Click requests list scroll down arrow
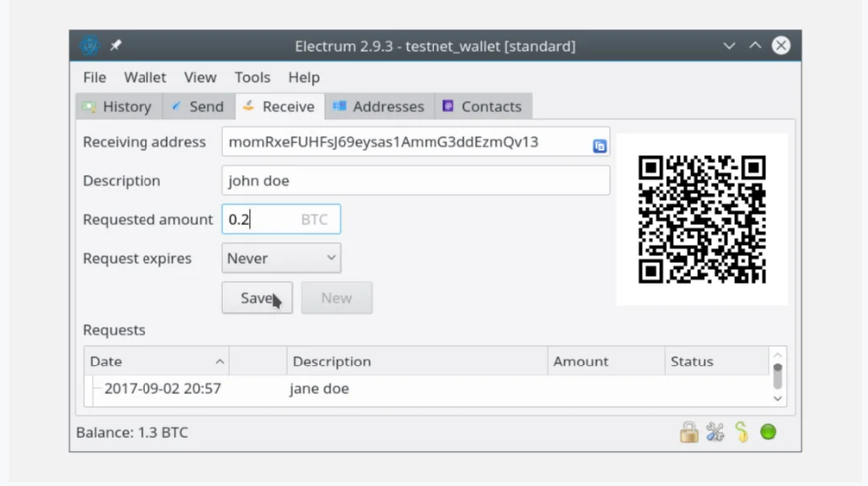868x486 pixels. click(777, 398)
